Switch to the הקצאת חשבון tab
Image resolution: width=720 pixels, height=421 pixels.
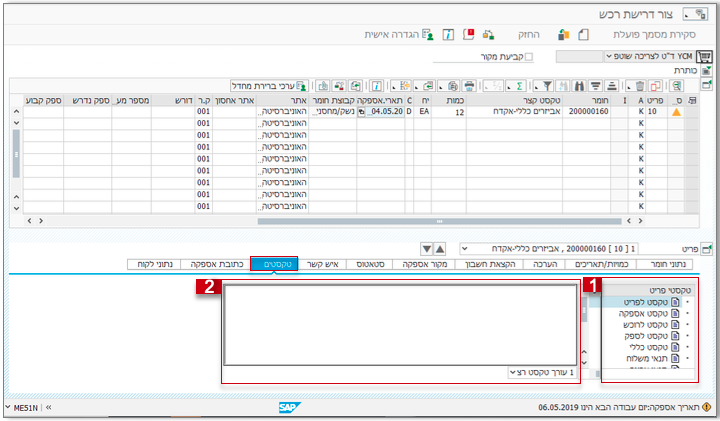489,264
